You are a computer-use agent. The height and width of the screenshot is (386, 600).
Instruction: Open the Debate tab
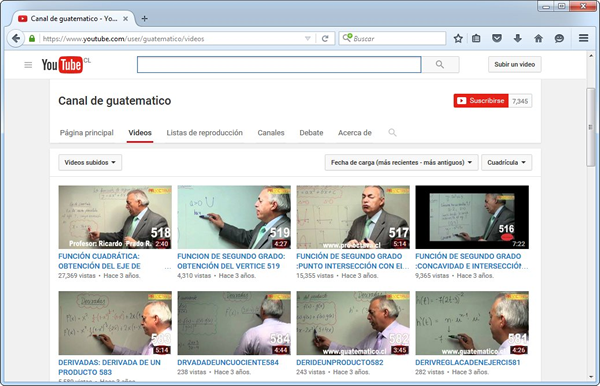(x=311, y=133)
